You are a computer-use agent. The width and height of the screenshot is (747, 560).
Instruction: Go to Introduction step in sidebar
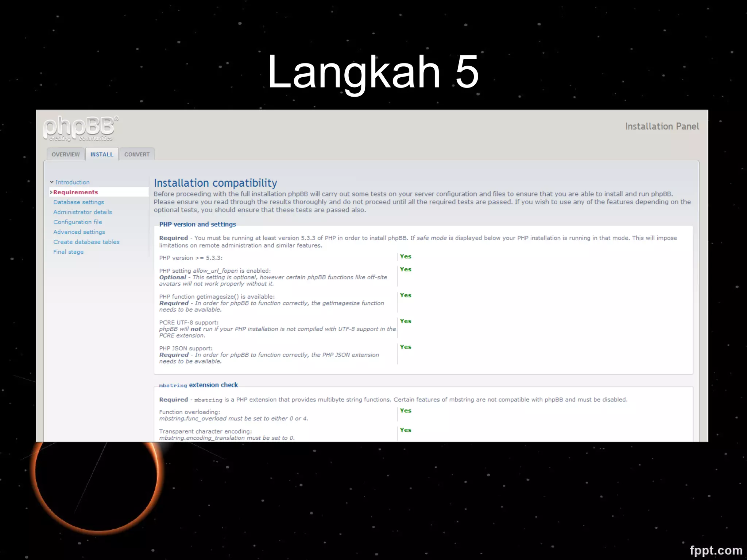pyautogui.click(x=72, y=182)
